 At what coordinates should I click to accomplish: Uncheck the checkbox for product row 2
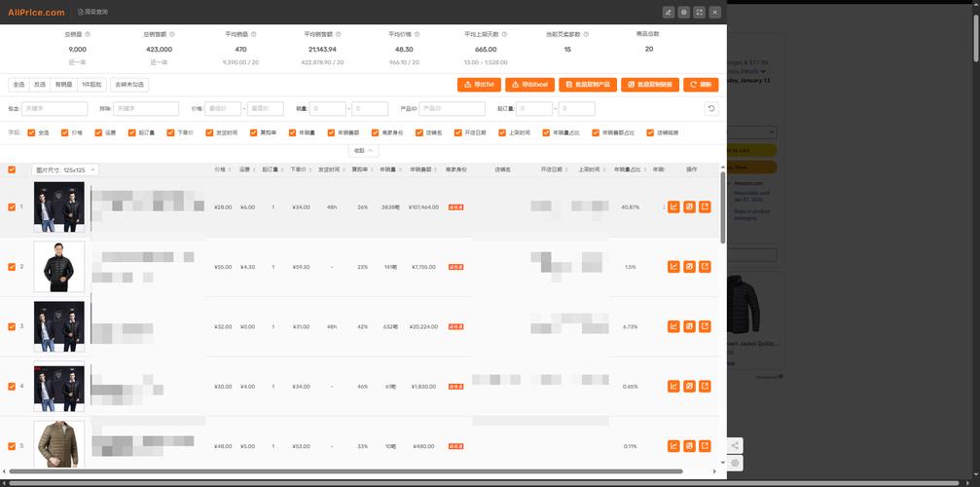[12, 266]
